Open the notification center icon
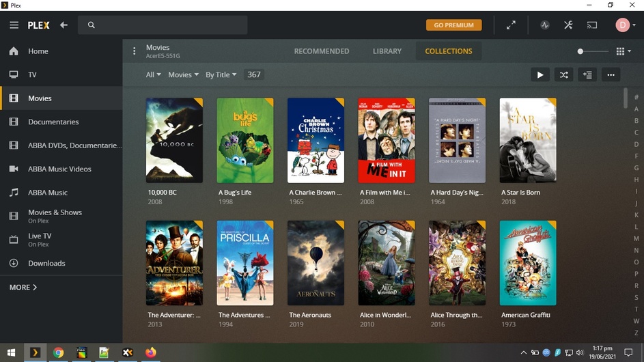The image size is (644, 362). [x=628, y=352]
